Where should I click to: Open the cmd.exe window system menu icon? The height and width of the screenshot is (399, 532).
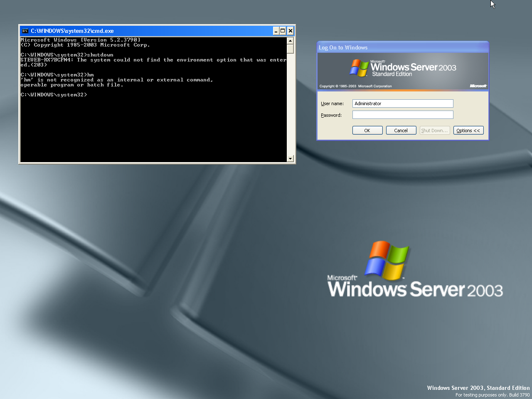pyautogui.click(x=25, y=31)
